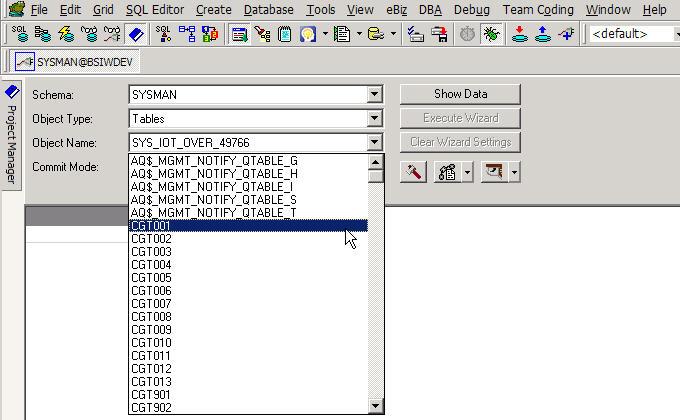680x420 pixels.
Task: Expand the Schema dropdown showing SYSMAN
Action: tap(374, 94)
